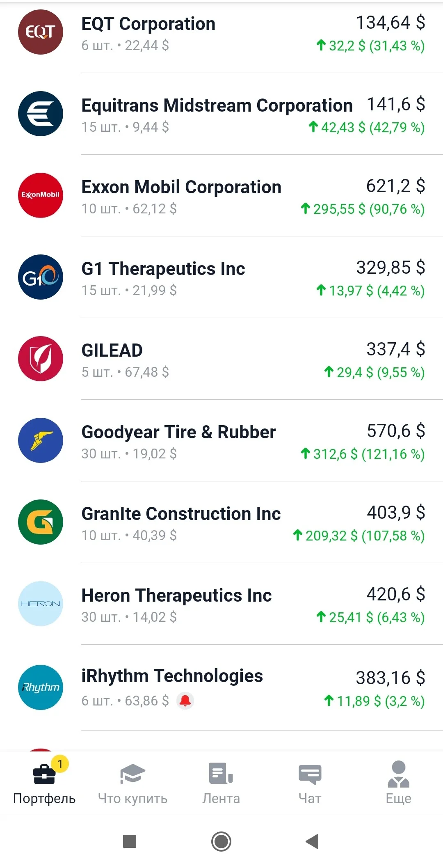
Task: Tap the ExxonMobil red logo icon
Action: [x=41, y=195]
